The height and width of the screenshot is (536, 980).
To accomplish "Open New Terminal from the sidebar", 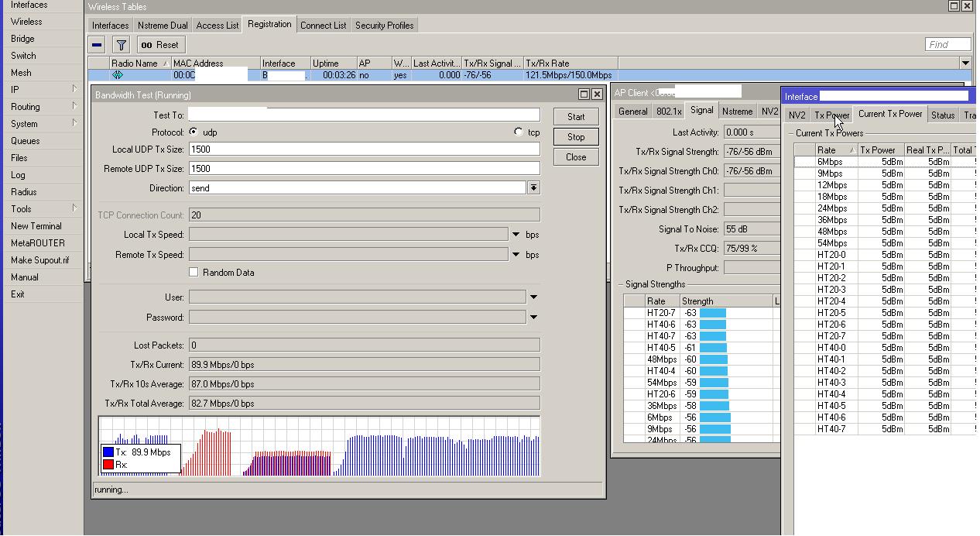I will click(x=42, y=226).
